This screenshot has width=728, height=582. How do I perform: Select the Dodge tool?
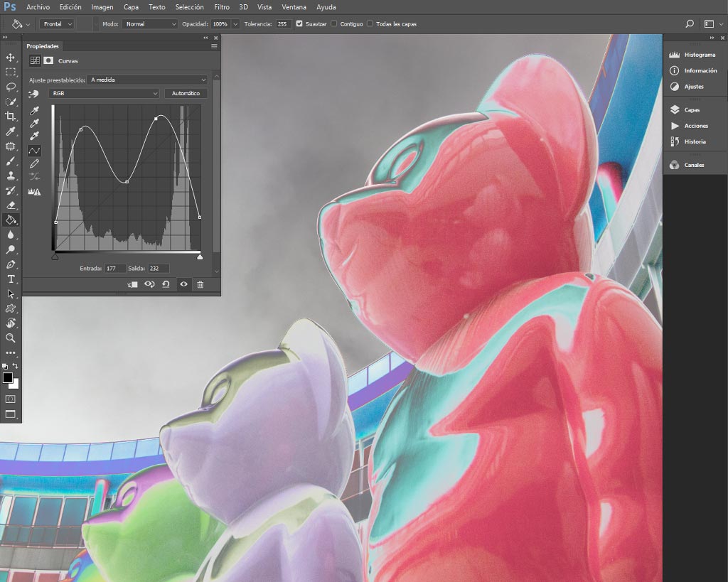click(10, 249)
